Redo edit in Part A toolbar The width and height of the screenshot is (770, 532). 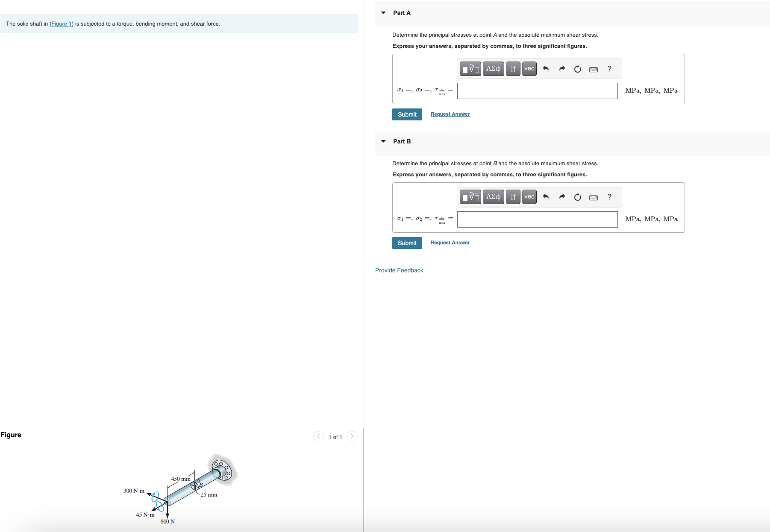pyautogui.click(x=562, y=69)
